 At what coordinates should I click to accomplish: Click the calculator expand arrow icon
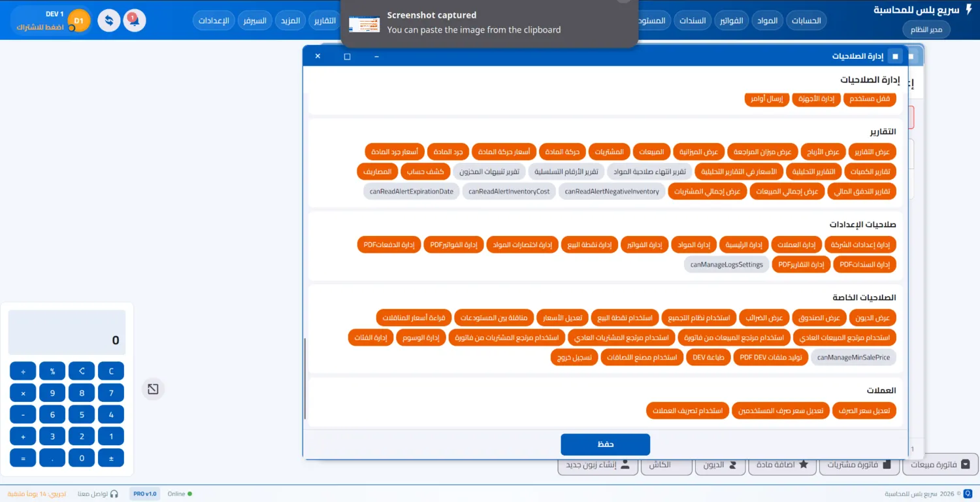coord(153,390)
